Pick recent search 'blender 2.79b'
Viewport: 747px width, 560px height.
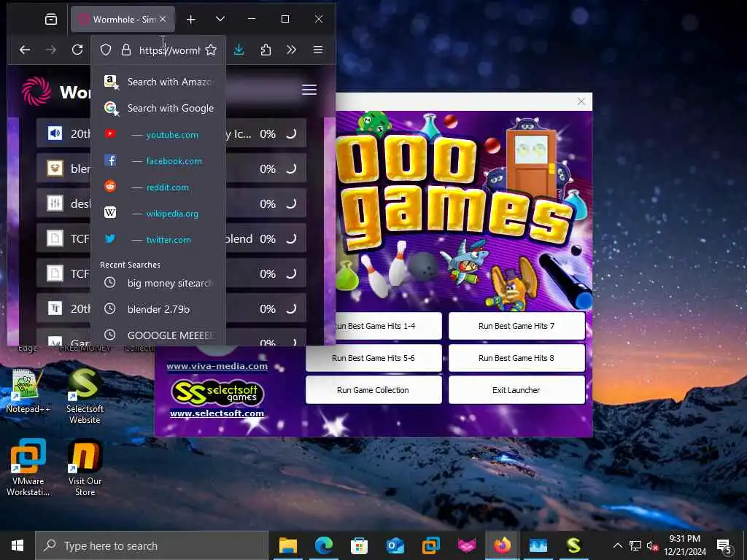tap(158, 309)
